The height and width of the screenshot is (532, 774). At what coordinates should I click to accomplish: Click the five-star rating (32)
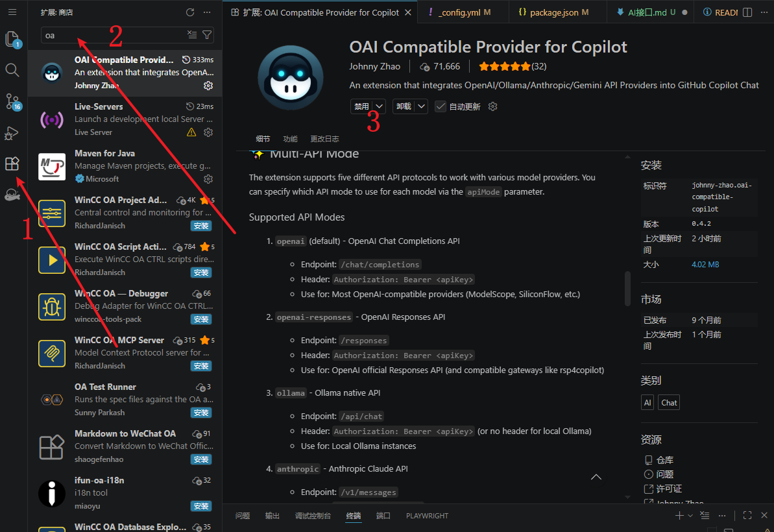(513, 66)
